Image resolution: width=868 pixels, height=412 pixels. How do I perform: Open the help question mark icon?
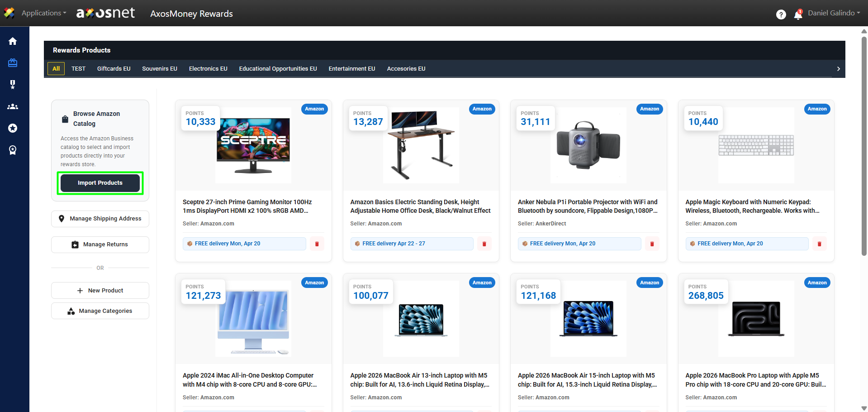click(781, 14)
